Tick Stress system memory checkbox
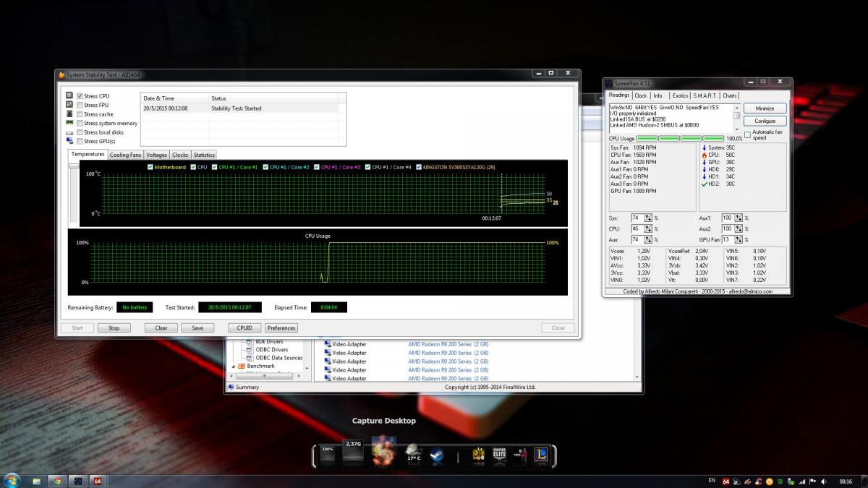Viewport: 868px width, 488px height. [80, 124]
